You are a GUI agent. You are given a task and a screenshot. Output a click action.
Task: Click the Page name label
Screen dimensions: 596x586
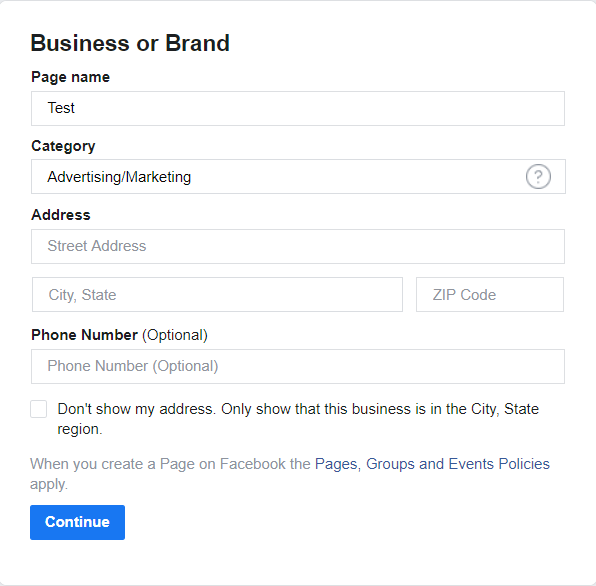[70, 77]
